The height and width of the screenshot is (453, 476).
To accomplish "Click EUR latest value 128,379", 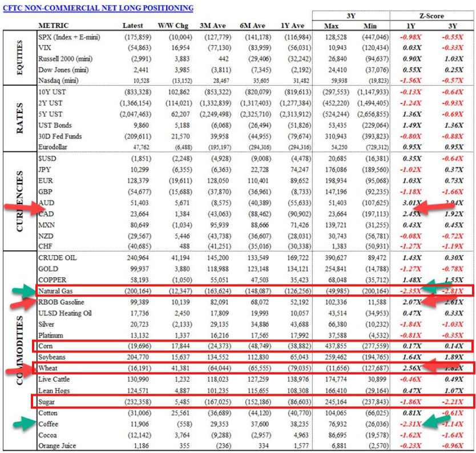I will [x=138, y=181].
